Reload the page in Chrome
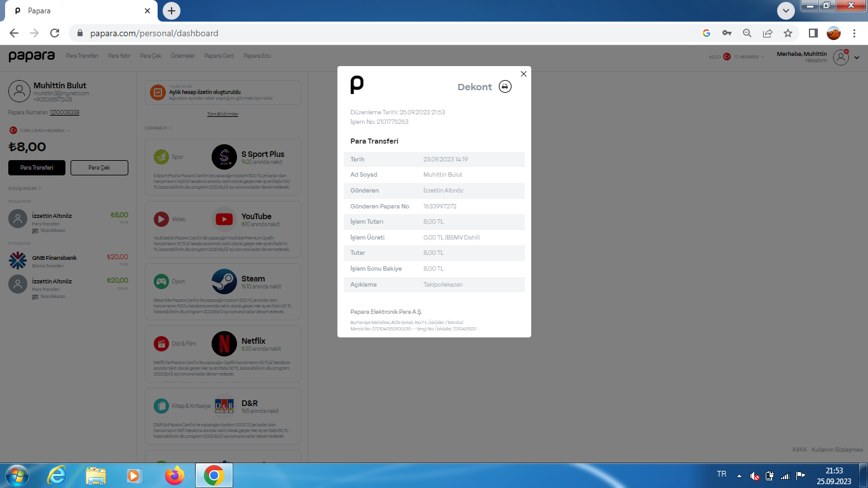868x488 pixels. click(x=55, y=33)
